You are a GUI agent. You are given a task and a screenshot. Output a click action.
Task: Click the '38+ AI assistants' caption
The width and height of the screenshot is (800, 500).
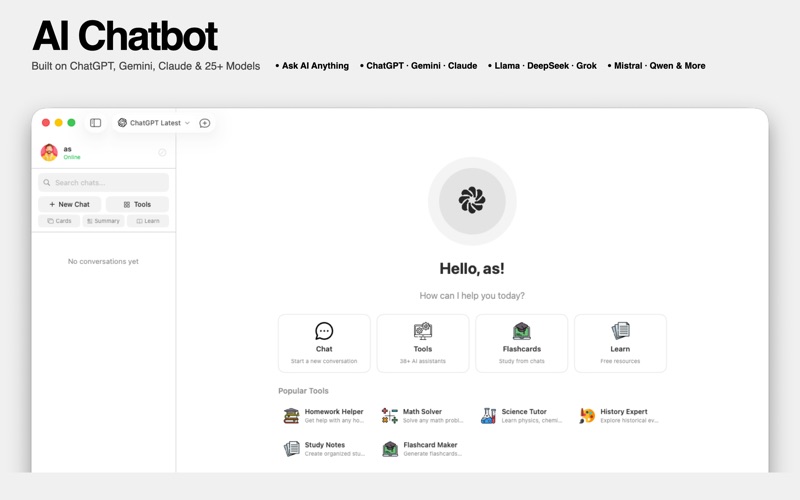pos(422,361)
